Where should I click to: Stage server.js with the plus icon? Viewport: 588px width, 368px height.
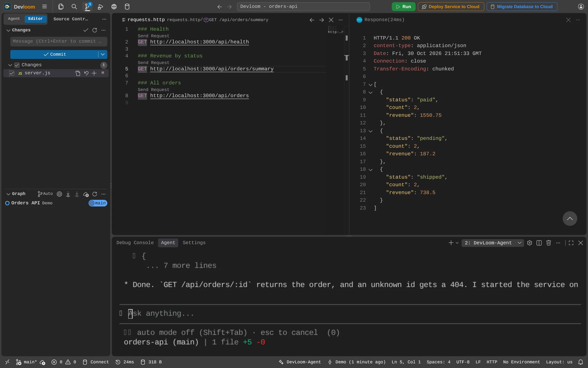pos(94,73)
